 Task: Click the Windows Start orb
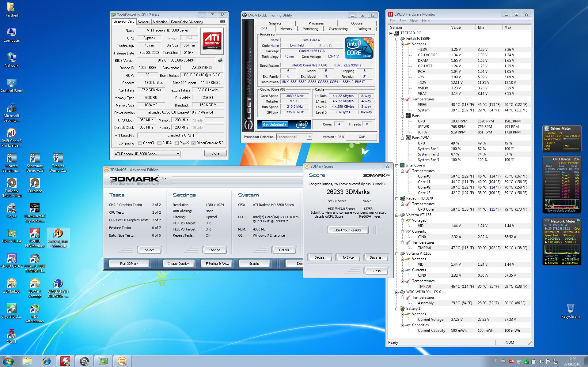point(8,361)
